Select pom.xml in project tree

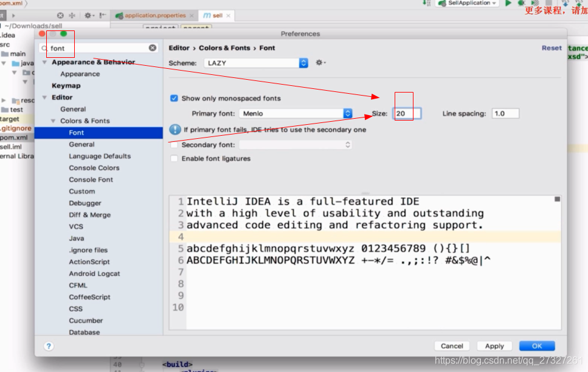click(14, 138)
